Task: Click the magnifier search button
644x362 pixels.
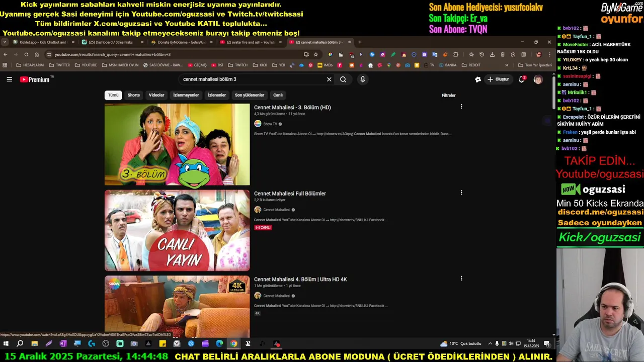Action: [x=343, y=79]
